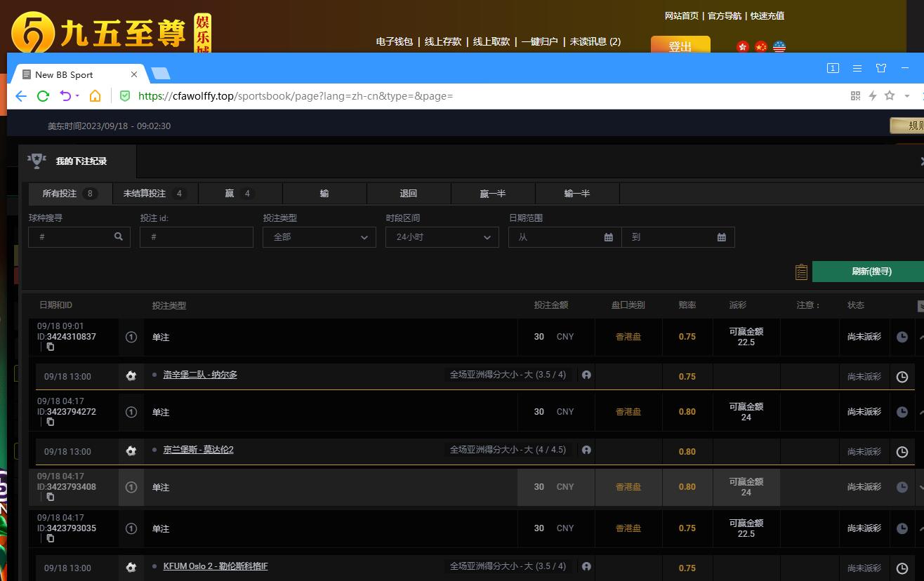924x581 pixels.
Task: Switch to the 未结算投注 tab
Action: point(154,194)
